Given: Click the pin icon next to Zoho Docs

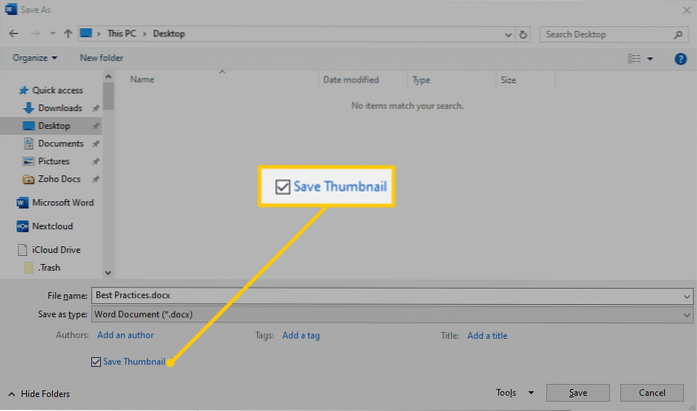Looking at the screenshot, I should point(95,180).
